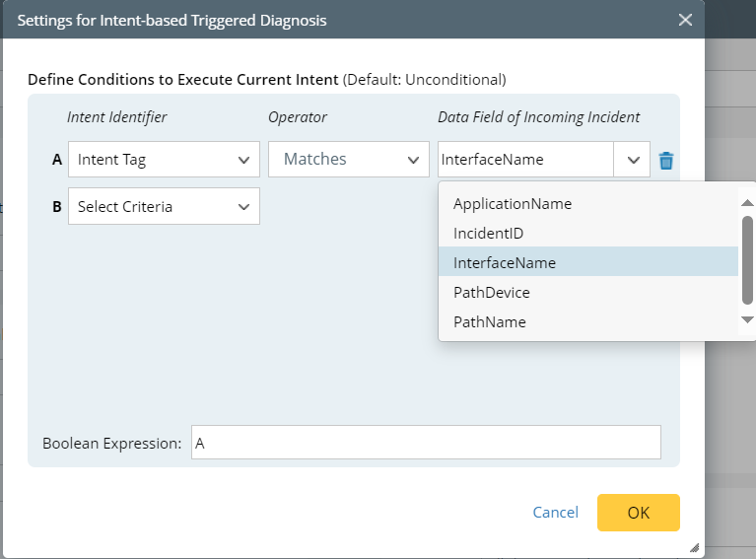Image resolution: width=756 pixels, height=559 pixels.
Task: Select the IncidentID option
Action: point(489,234)
